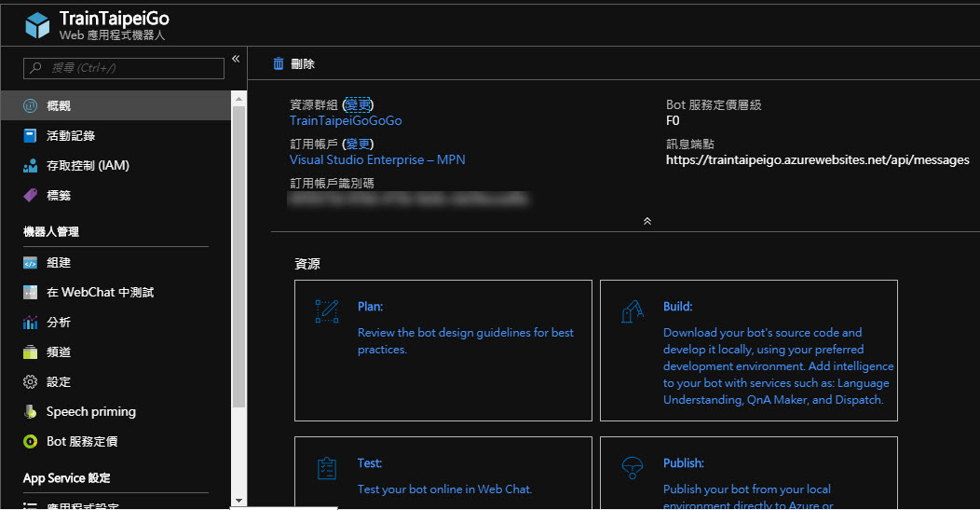Click the sidebar scrollbar thumb
980x510 pixels.
pyautogui.click(x=238, y=256)
